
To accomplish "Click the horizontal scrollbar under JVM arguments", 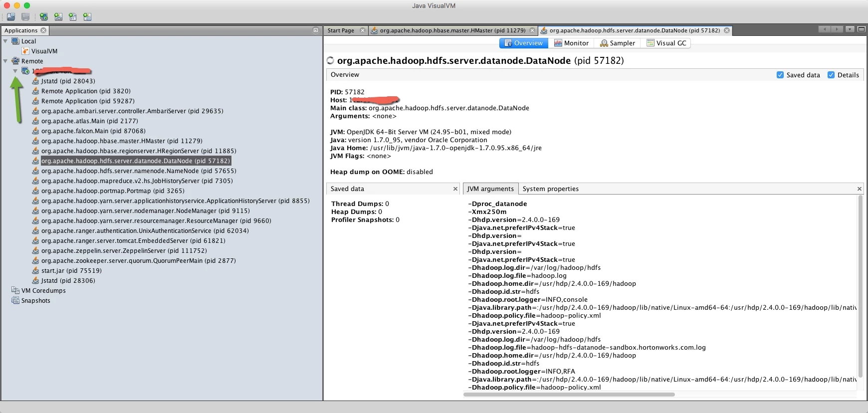I will [x=569, y=395].
